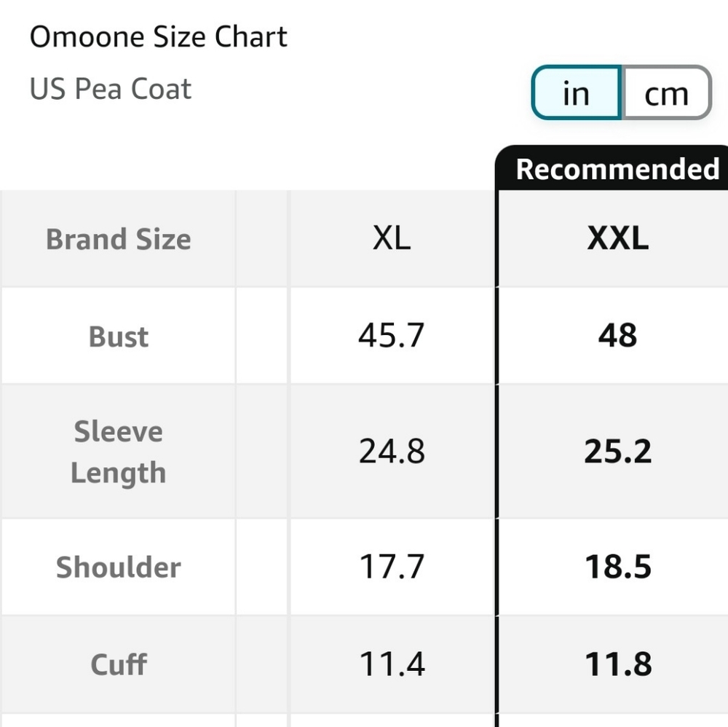Select XXL sleeve length value 25.2
Viewport: 728px width, 727px height.
pyautogui.click(x=617, y=452)
